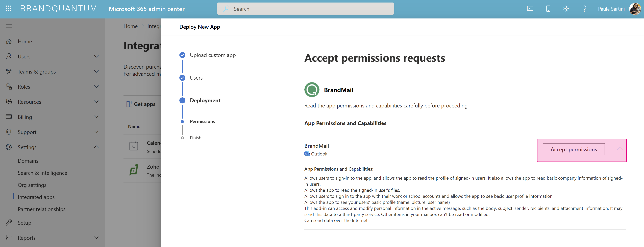The height and width of the screenshot is (247, 644).
Task: Click the calendar app icon in list
Action: [134, 146]
